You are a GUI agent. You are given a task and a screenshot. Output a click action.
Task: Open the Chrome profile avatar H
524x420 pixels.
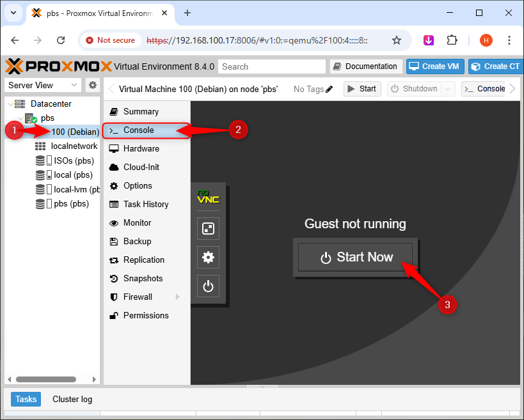(486, 40)
